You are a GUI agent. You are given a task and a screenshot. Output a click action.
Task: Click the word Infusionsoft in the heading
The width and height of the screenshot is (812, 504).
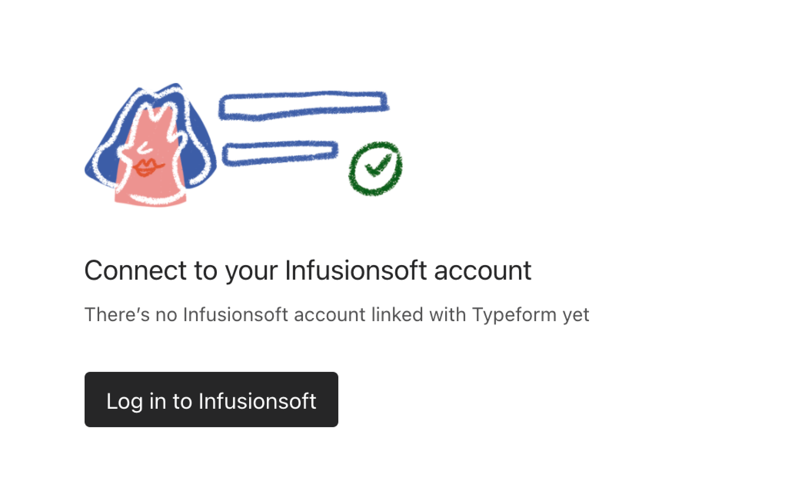click(x=356, y=270)
